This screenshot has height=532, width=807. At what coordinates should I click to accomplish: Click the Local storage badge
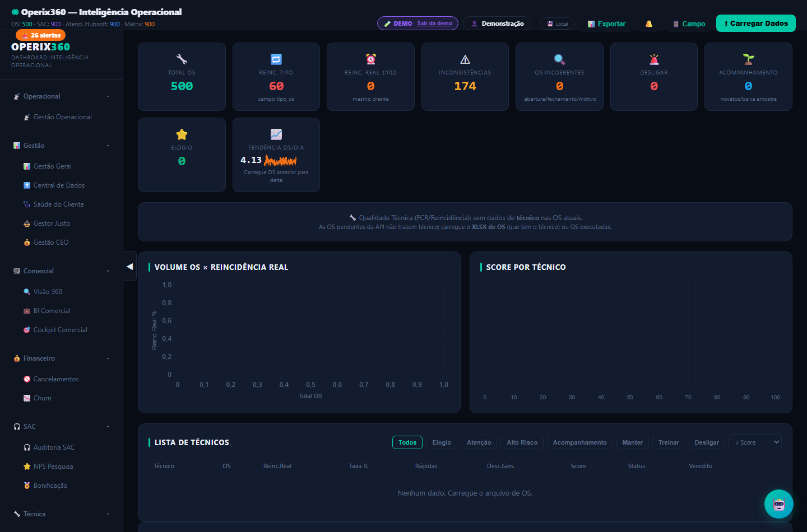pos(558,24)
